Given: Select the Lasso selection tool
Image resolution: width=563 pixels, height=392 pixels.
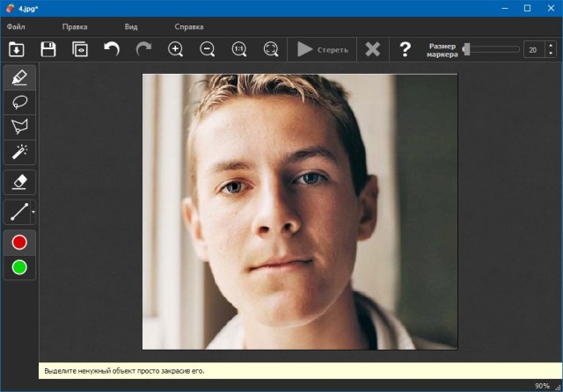Looking at the screenshot, I should coord(19,102).
